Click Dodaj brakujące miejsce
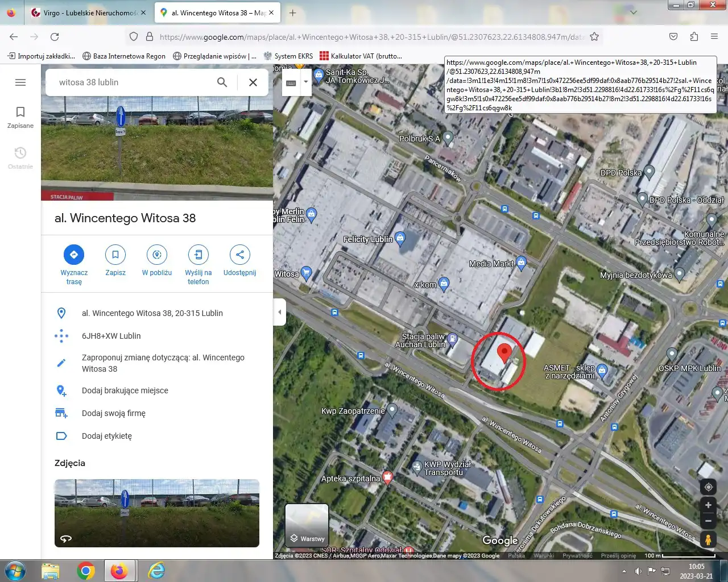The height and width of the screenshot is (582, 728). 125,390
